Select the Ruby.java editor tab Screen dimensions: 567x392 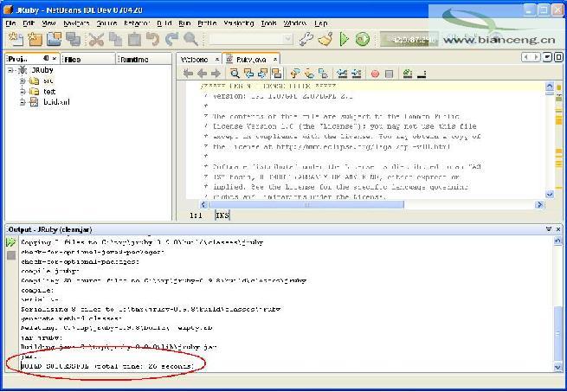pyautogui.click(x=251, y=60)
